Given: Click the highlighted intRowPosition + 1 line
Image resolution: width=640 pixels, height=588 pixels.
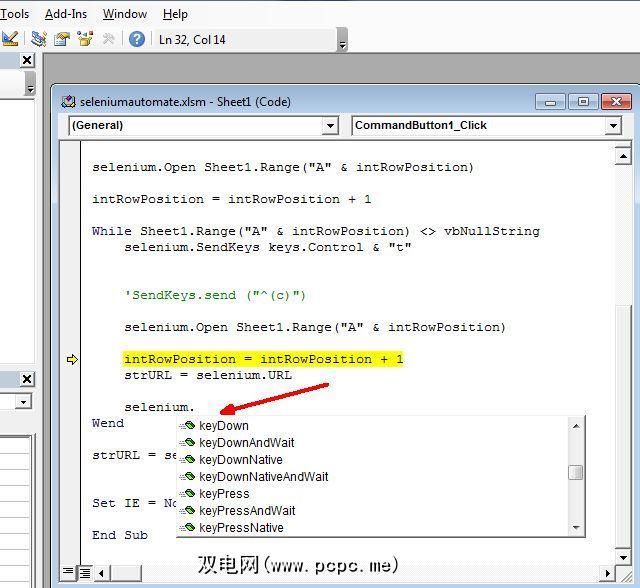Looking at the screenshot, I should click(x=263, y=359).
